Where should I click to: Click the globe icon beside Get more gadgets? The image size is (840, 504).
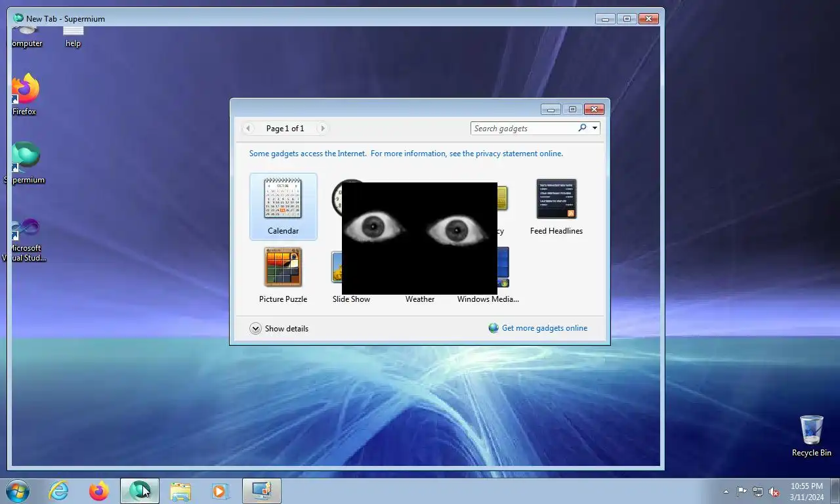(493, 328)
